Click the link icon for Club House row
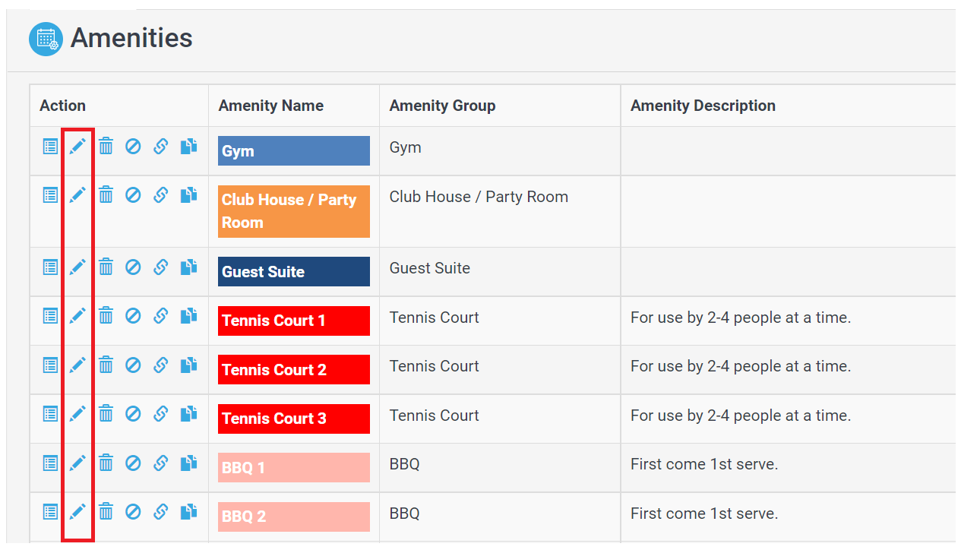This screenshot has width=980, height=553. coord(160,195)
